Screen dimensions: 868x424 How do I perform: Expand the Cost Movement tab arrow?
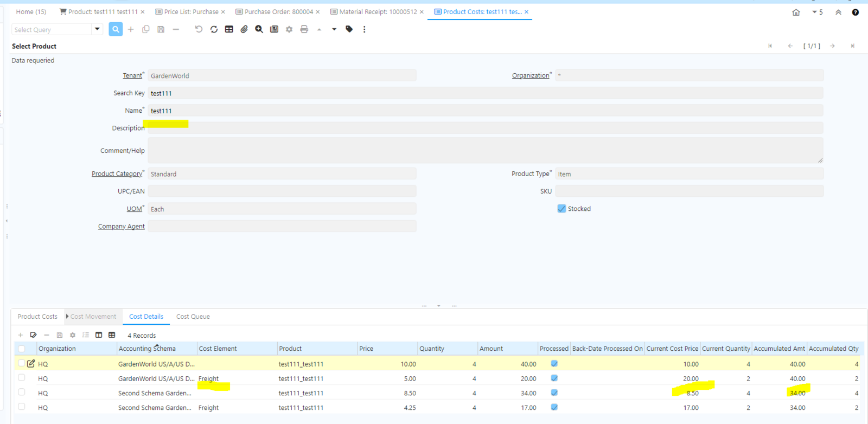[x=67, y=316]
